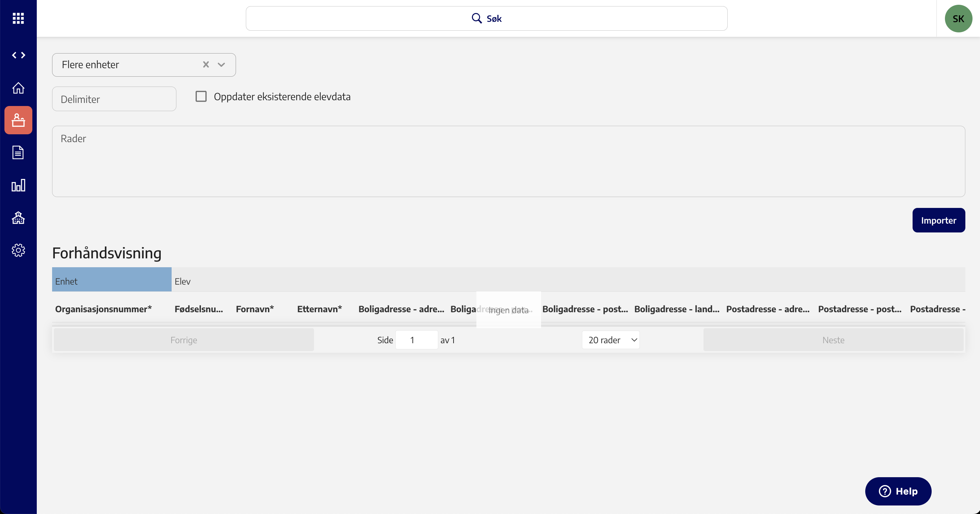Open the app grid launcher icon
The image size is (980, 514).
pos(18,18)
